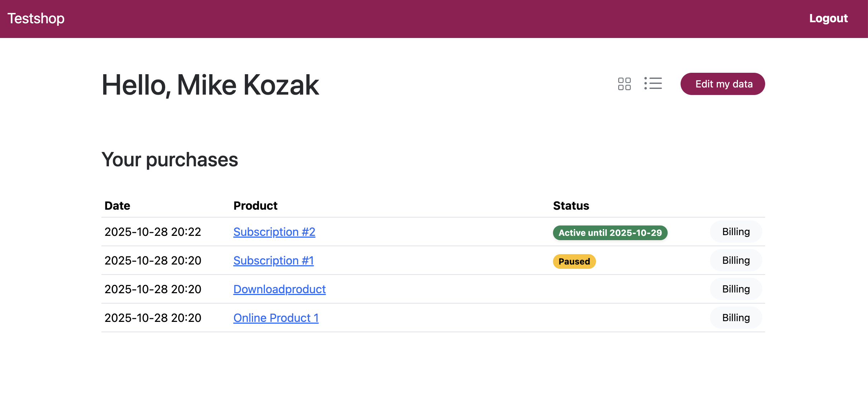Open the Online Product 1 link
This screenshot has height=395, width=868.
[x=276, y=318]
